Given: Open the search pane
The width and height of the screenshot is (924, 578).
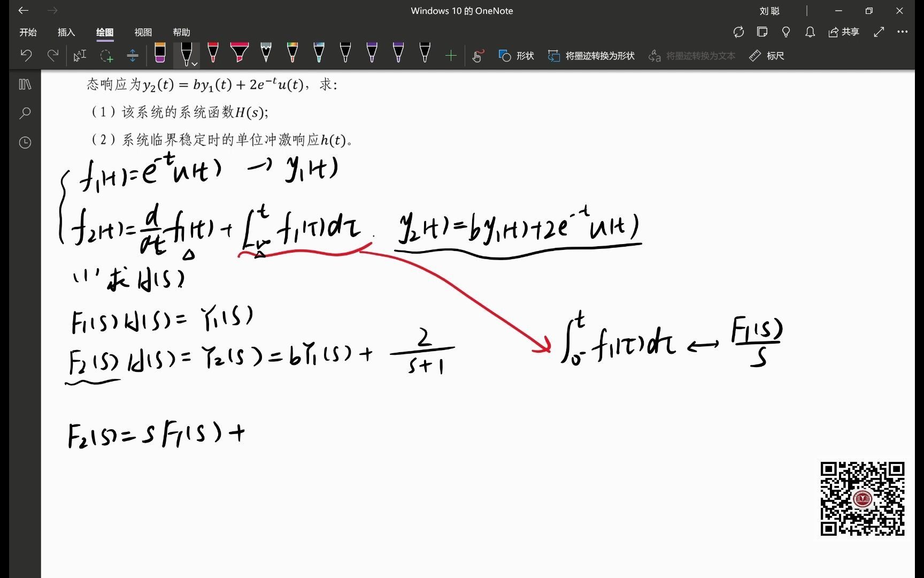Looking at the screenshot, I should tap(25, 113).
